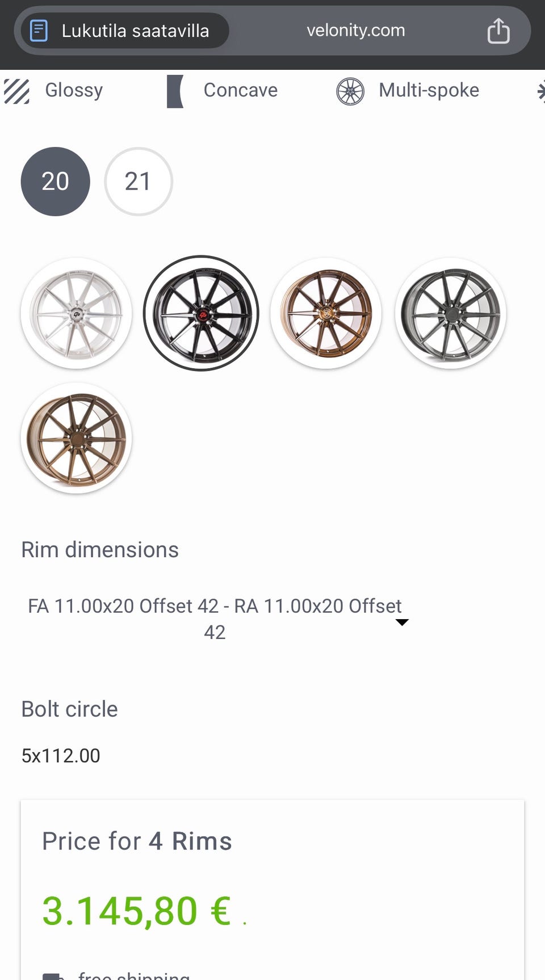This screenshot has width=545, height=980.
Task: Select the Multi-spoke filter label
Action: [429, 90]
